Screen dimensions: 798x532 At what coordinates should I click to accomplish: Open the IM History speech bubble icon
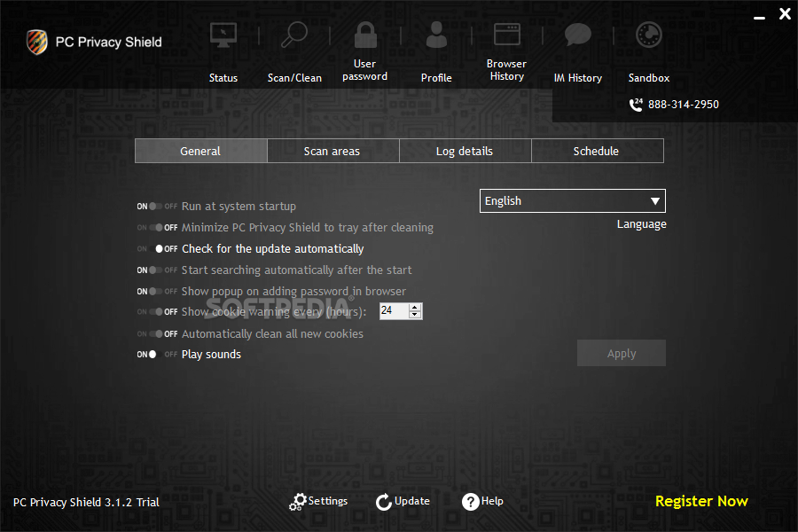click(577, 35)
